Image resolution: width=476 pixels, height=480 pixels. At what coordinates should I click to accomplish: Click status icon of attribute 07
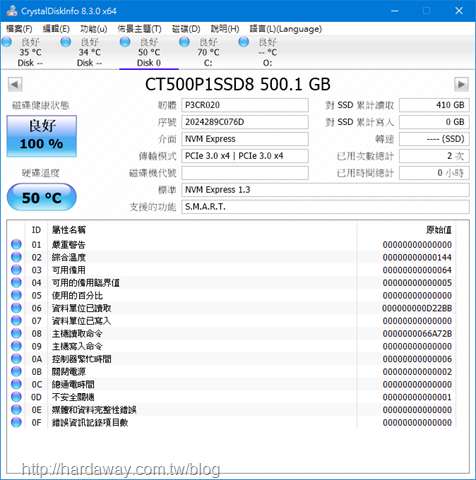pos(16,320)
